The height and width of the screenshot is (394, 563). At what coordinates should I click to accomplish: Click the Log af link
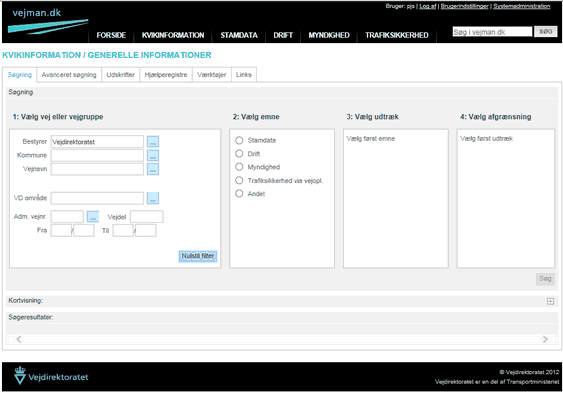click(428, 6)
